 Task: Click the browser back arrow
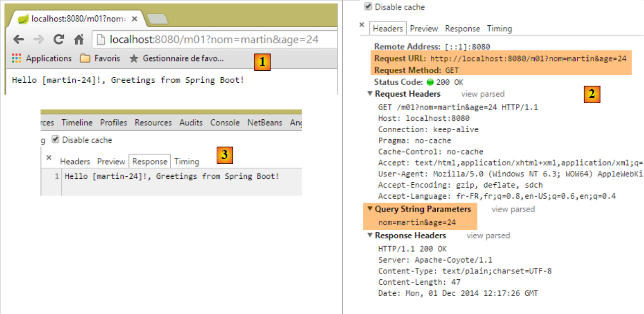[18, 40]
